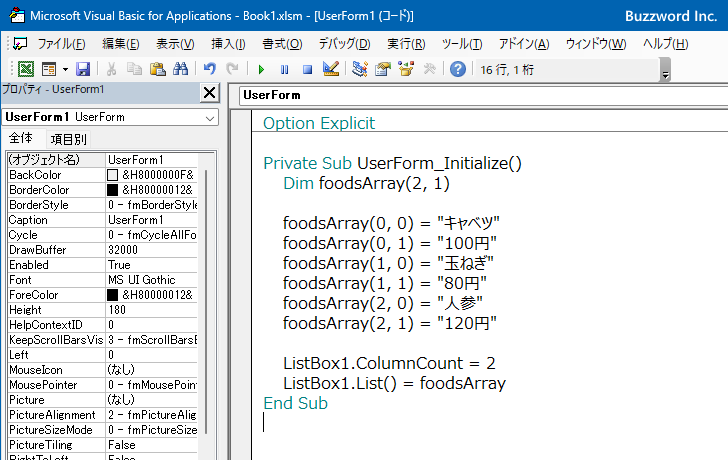Open the アドイン(A) menu
The image size is (728, 460).
click(524, 44)
